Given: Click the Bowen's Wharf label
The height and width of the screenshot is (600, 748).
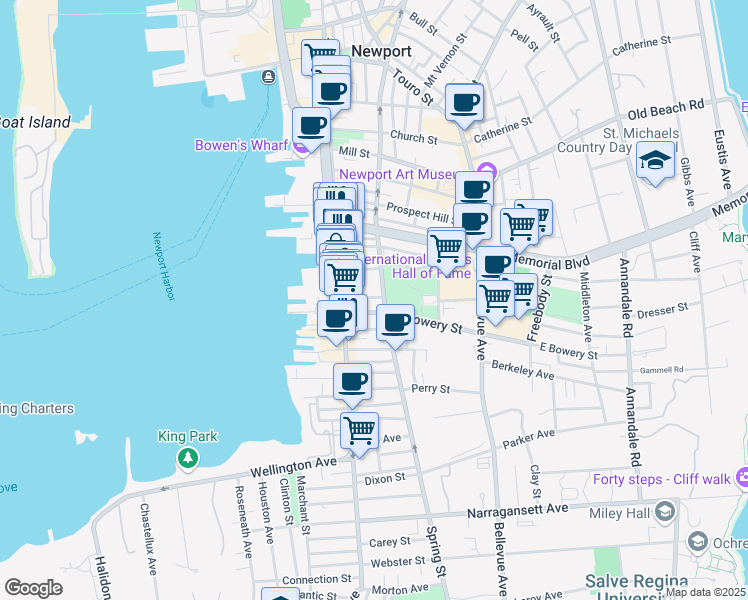Looking at the screenshot, I should tap(242, 145).
